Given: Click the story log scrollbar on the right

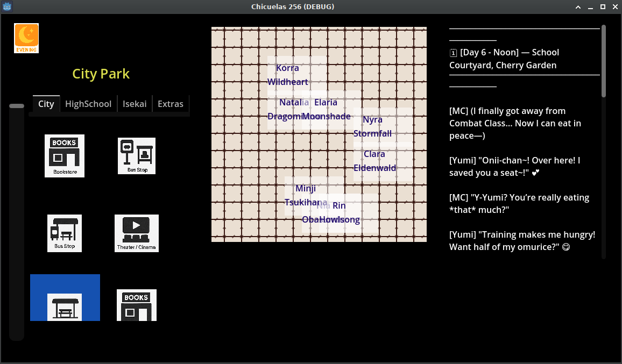Looking at the screenshot, I should [604, 61].
